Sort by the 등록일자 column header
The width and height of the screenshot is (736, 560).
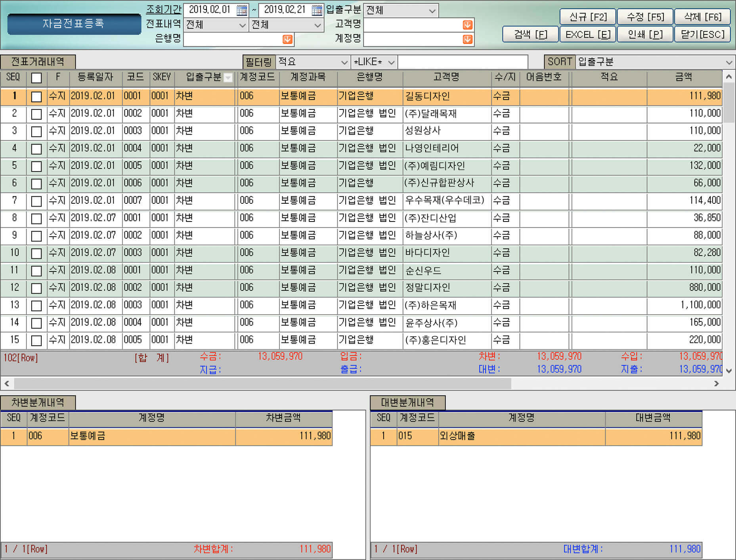pyautogui.click(x=96, y=77)
